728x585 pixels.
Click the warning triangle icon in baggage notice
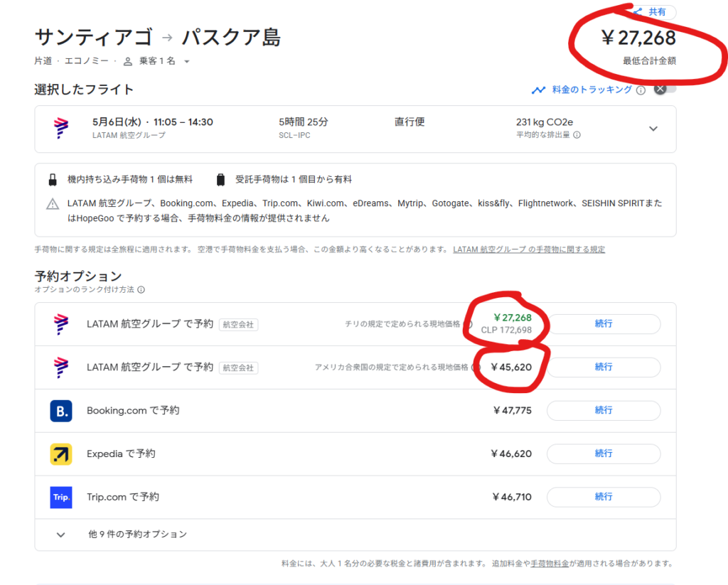[x=53, y=204]
